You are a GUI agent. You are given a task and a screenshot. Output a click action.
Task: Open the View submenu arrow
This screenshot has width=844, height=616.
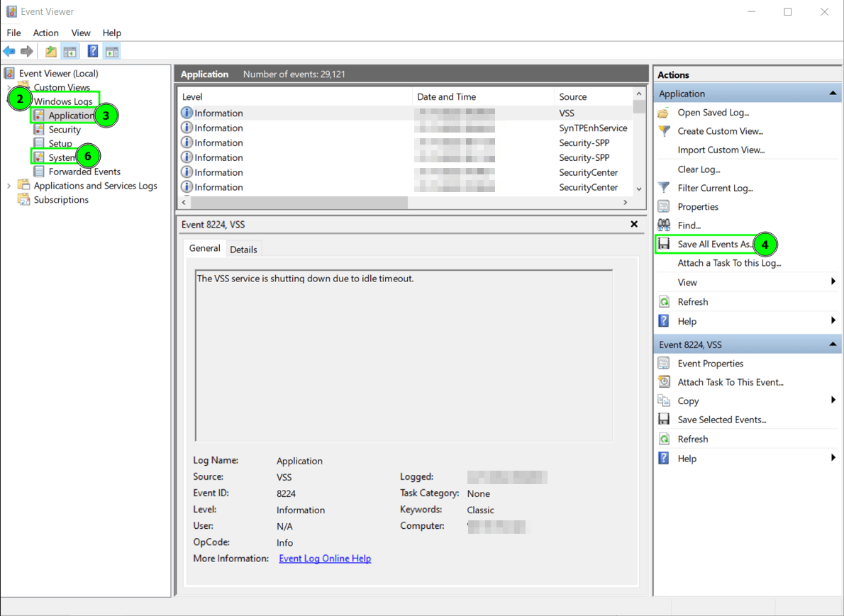point(834,281)
